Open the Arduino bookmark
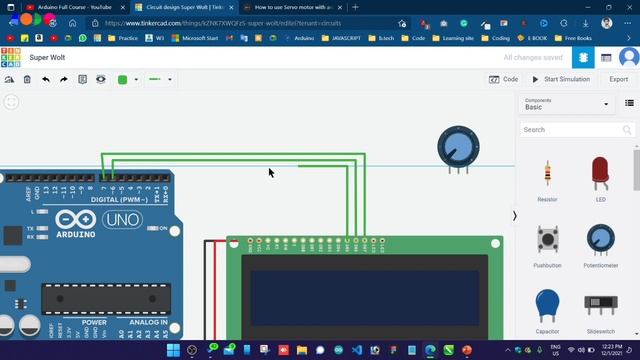The image size is (640, 360). pyautogui.click(x=299, y=38)
